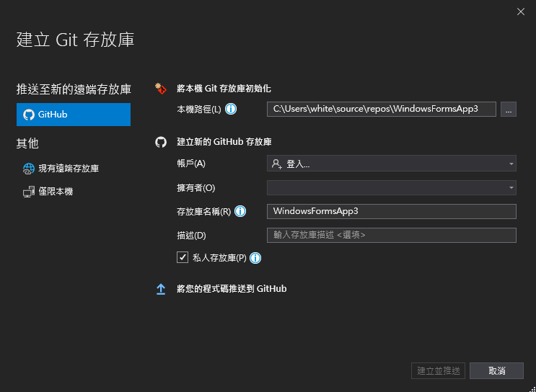Choose 僅限本機 option
The image size is (536, 392).
click(x=48, y=192)
